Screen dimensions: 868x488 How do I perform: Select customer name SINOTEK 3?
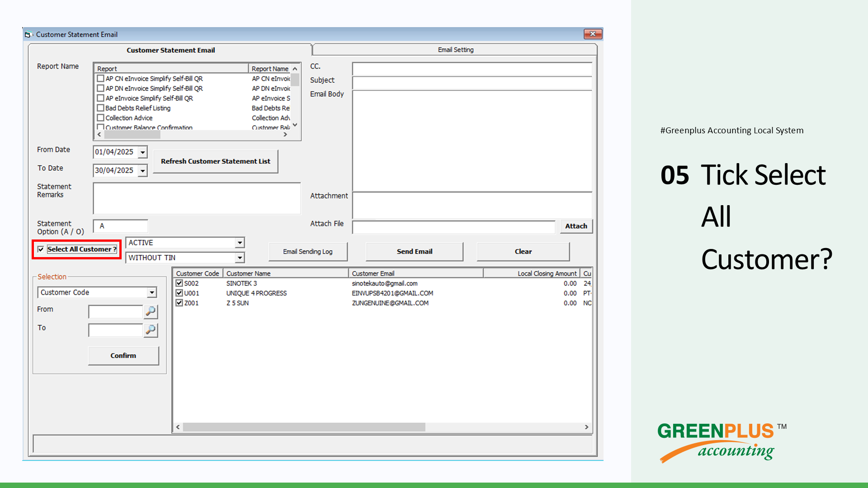pyautogui.click(x=241, y=283)
